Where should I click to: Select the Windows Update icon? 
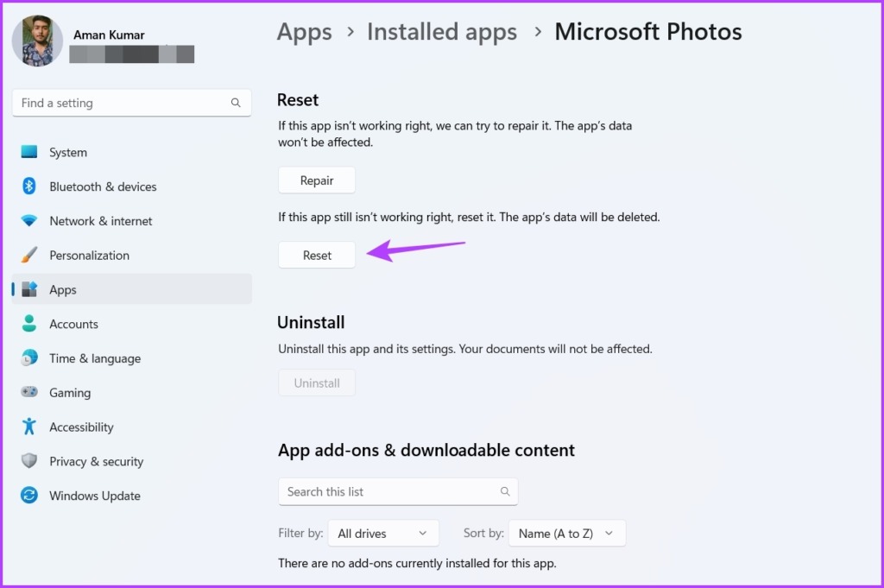point(29,496)
